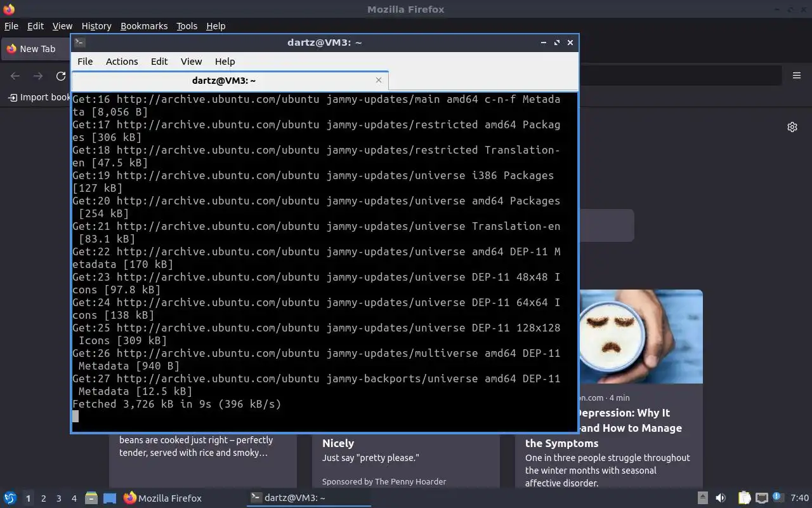
Task: Close the dartz@VM3 terminal tab
Action: (x=379, y=80)
